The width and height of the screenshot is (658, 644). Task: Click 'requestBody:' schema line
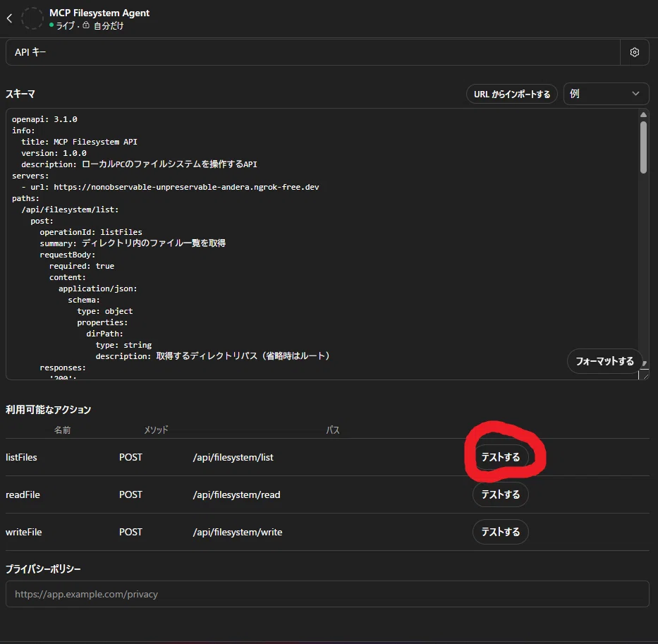(68, 255)
